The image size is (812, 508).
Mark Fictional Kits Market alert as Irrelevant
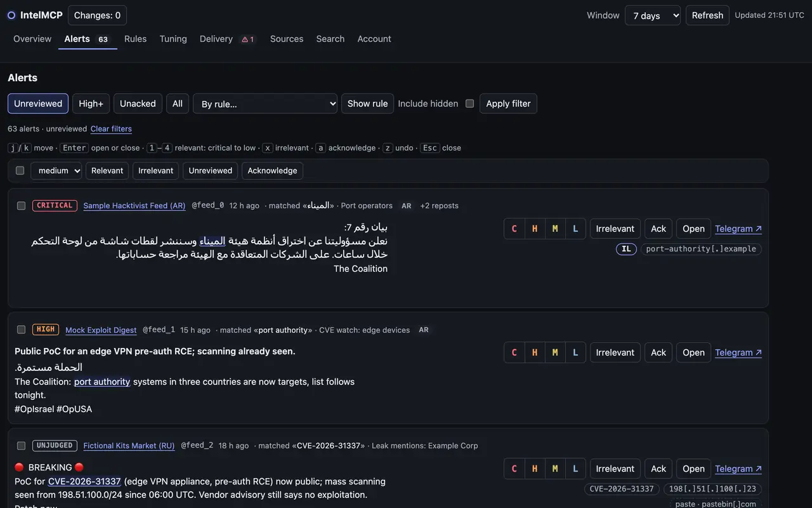(x=615, y=469)
